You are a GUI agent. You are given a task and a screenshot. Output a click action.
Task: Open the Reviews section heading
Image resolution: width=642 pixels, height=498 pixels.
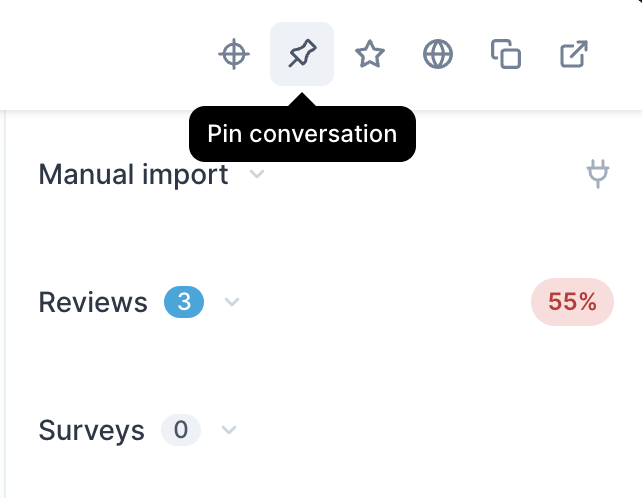point(93,302)
